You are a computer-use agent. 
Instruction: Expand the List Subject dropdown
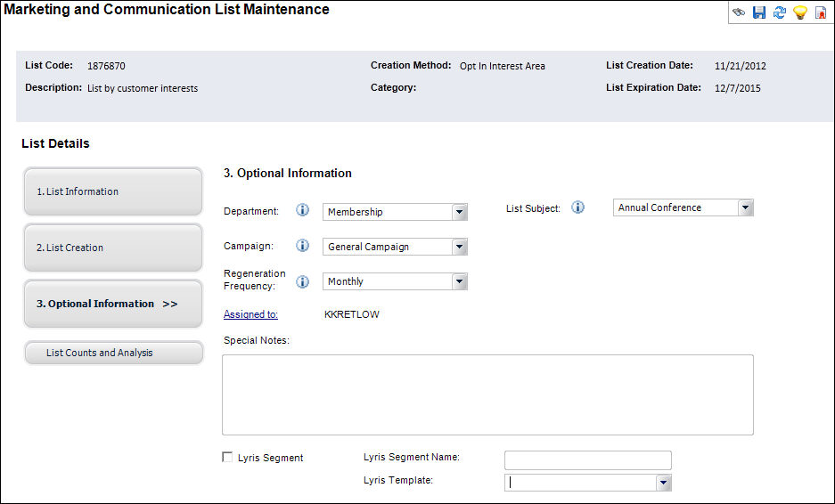pyautogui.click(x=746, y=207)
